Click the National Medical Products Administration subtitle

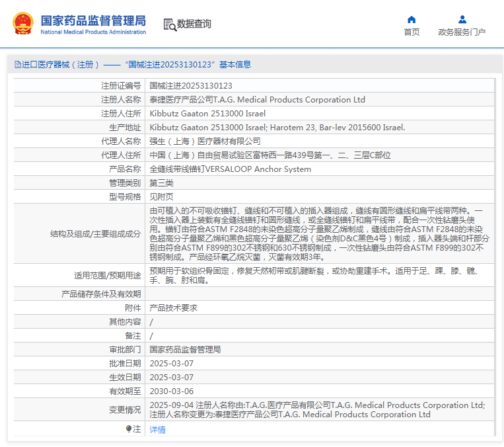(93, 32)
